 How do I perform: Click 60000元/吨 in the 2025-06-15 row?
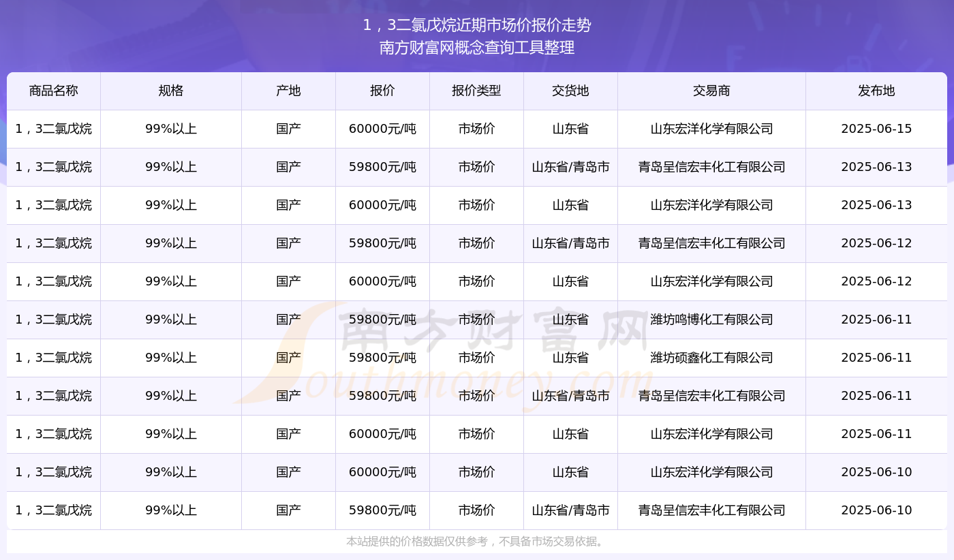(382, 129)
